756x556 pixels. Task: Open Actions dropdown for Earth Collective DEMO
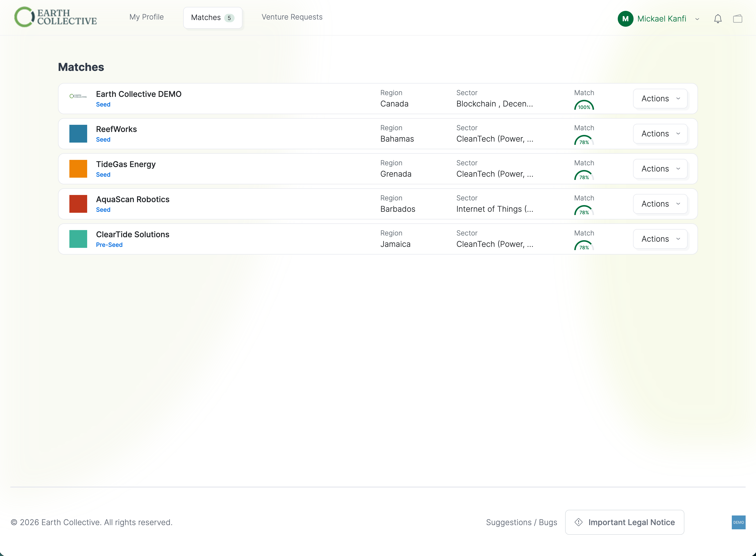660,99
